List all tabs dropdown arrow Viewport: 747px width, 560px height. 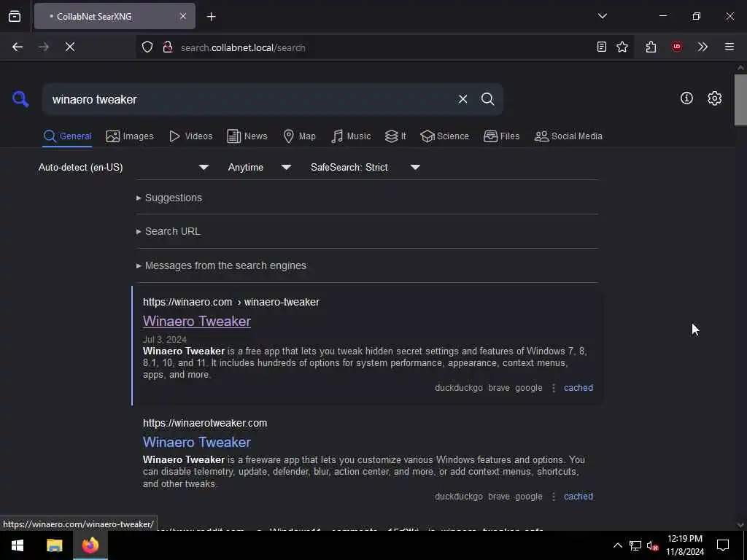tap(603, 16)
